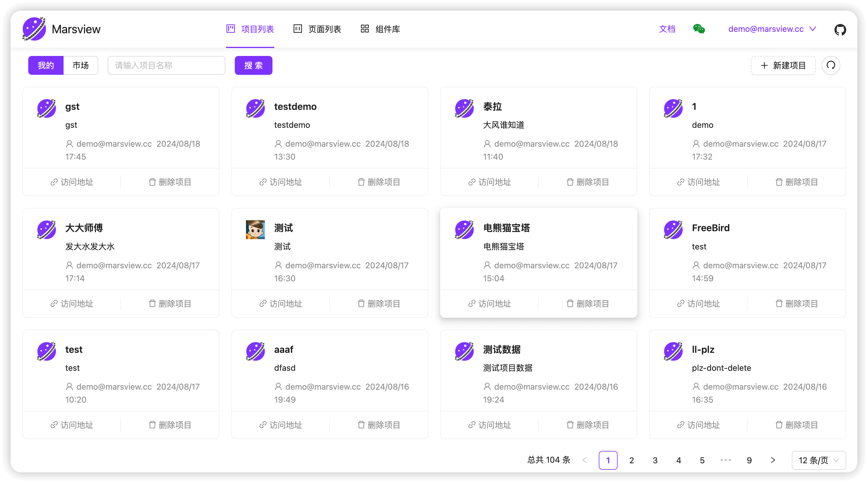The image size is (868, 483).
Task: Click the testdemo project planet icon
Action: tap(255, 108)
